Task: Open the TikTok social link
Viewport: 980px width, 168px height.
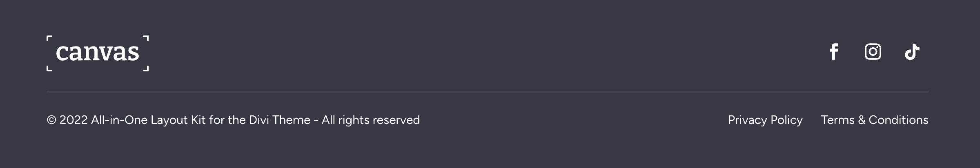Action: tap(912, 52)
